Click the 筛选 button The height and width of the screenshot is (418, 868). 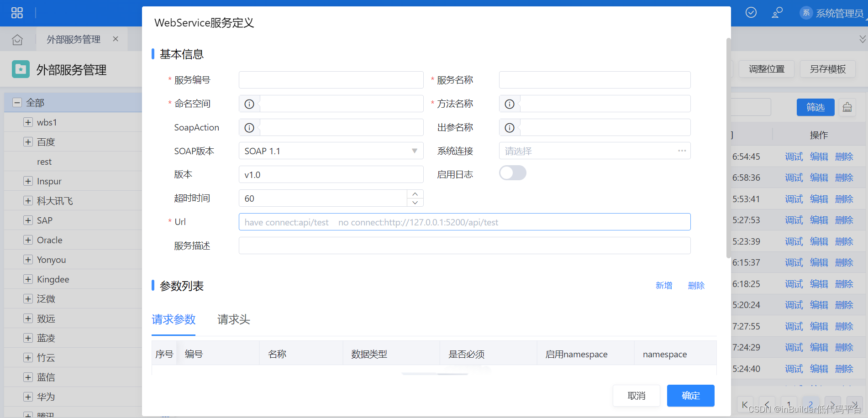pos(815,107)
